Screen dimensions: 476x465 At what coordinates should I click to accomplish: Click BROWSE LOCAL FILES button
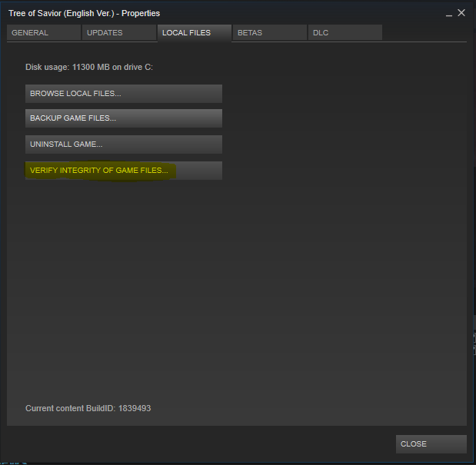123,94
